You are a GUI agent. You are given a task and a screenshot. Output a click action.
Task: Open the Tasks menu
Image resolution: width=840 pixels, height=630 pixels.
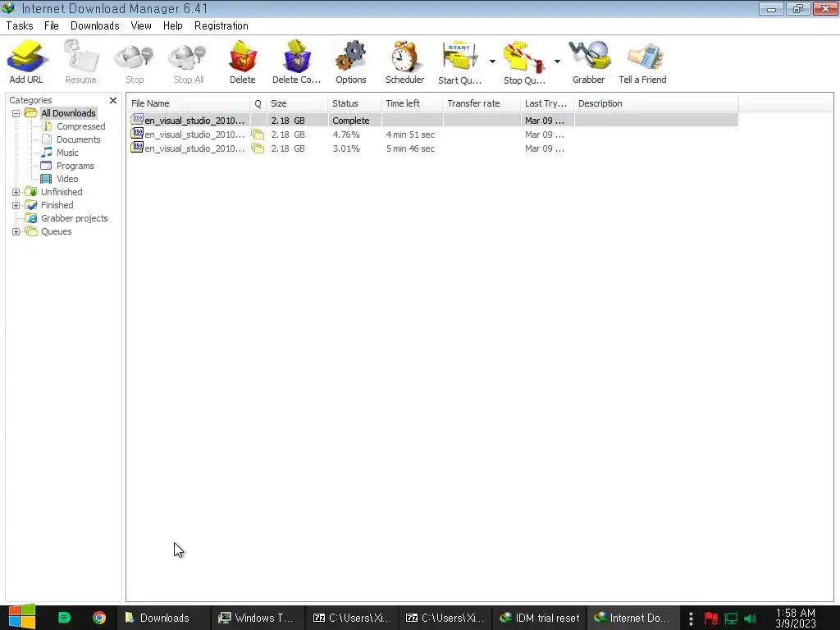pos(20,25)
